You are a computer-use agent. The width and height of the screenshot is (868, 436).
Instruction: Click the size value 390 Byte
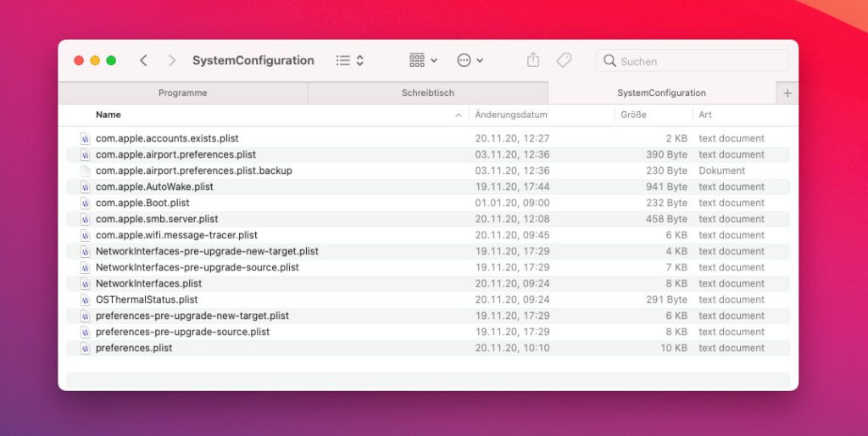coord(666,154)
